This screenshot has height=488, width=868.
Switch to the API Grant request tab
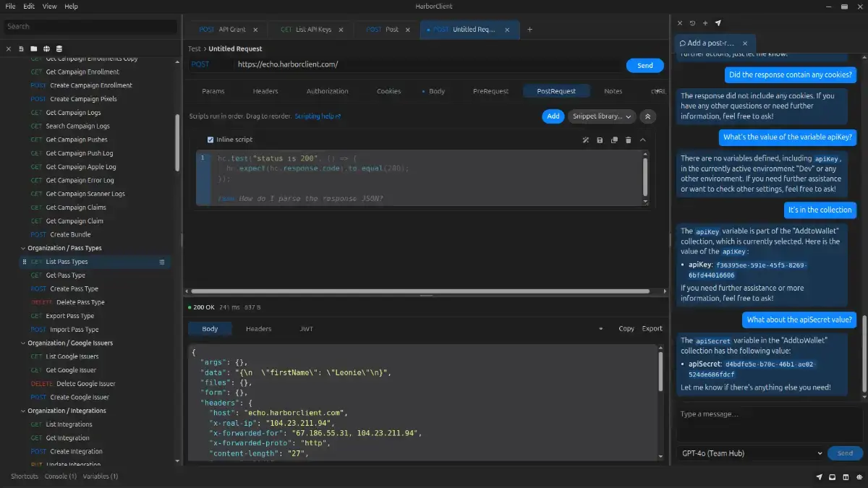pyautogui.click(x=223, y=30)
